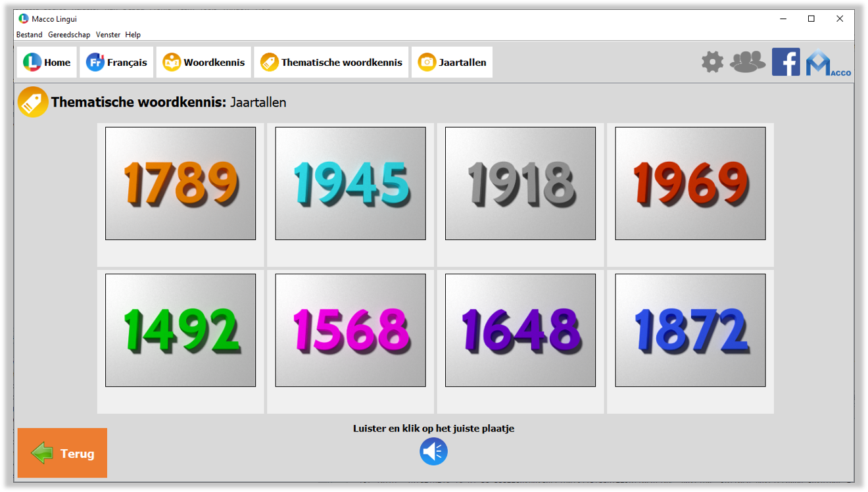Open the Help menu
Viewport: 868px width, 492px height.
(133, 35)
